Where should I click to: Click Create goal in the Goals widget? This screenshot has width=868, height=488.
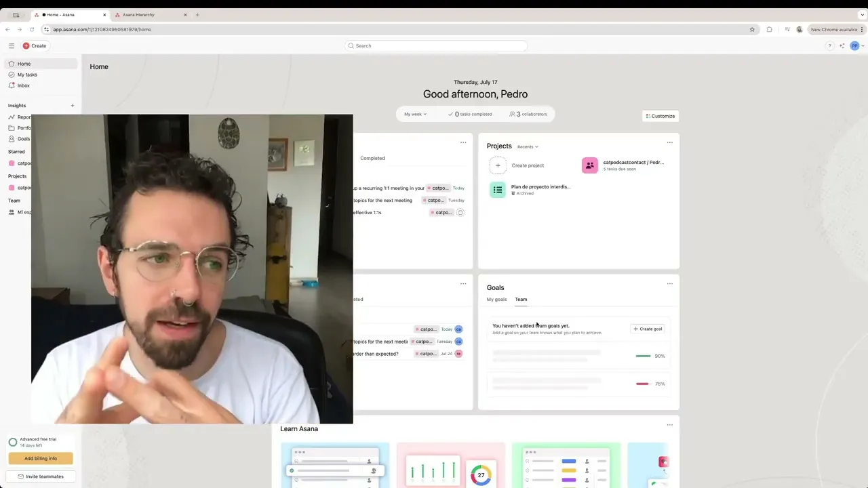click(x=648, y=329)
